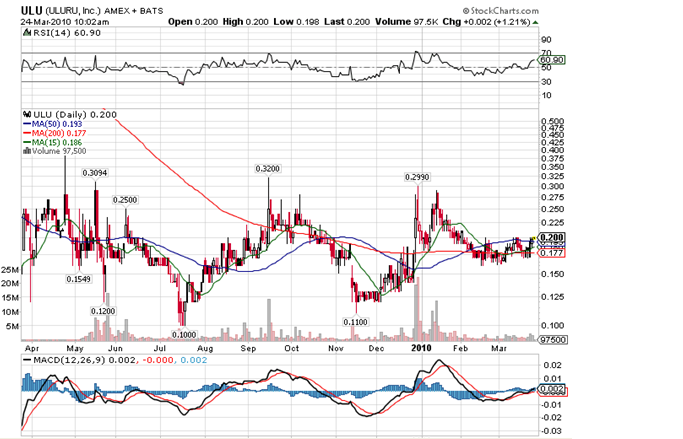683x439 pixels.
Task: Click the 0.3200 price peak label
Action: (x=268, y=169)
